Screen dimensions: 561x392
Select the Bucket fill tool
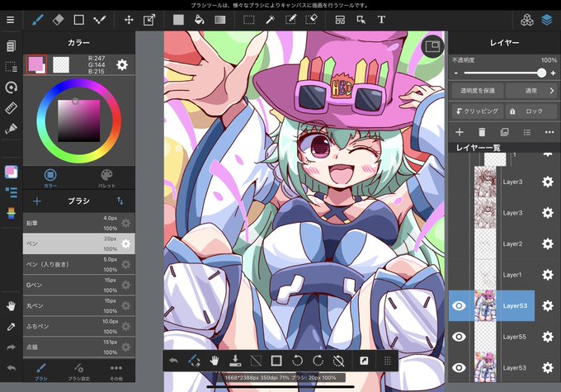point(200,20)
